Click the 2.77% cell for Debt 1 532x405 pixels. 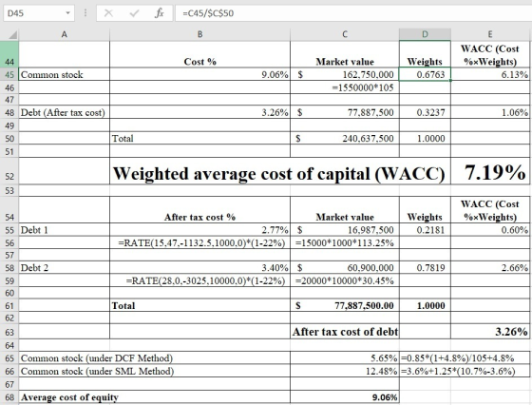(200, 230)
